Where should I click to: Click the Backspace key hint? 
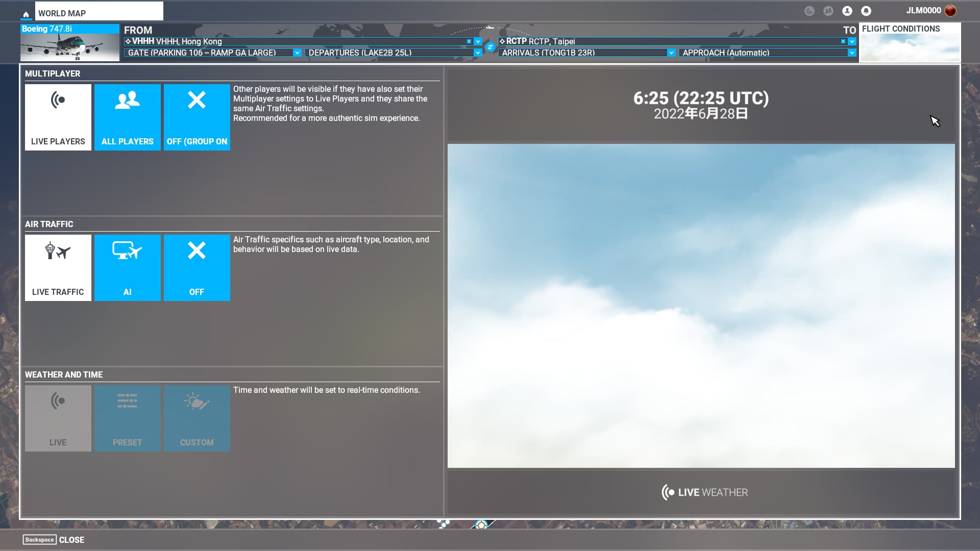click(39, 540)
